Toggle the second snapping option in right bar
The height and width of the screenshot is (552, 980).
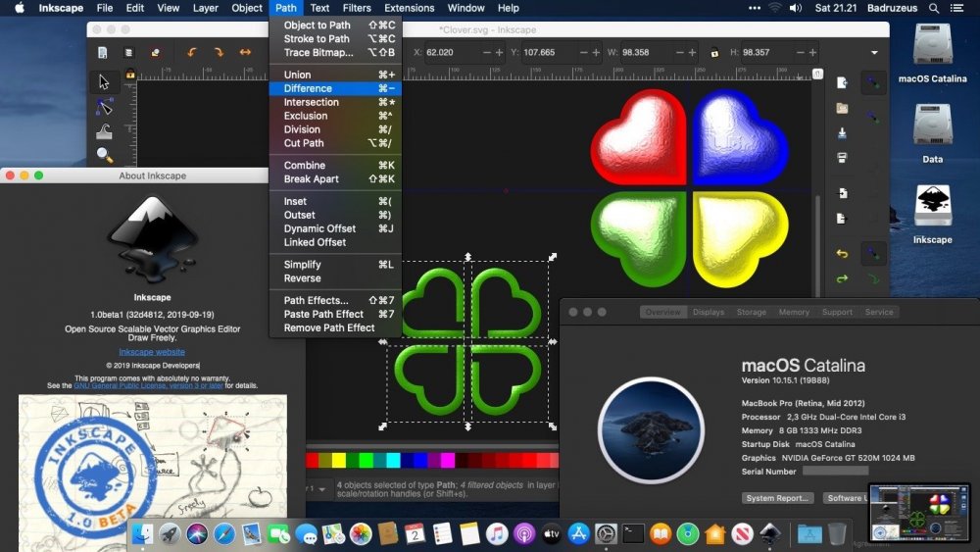click(873, 117)
